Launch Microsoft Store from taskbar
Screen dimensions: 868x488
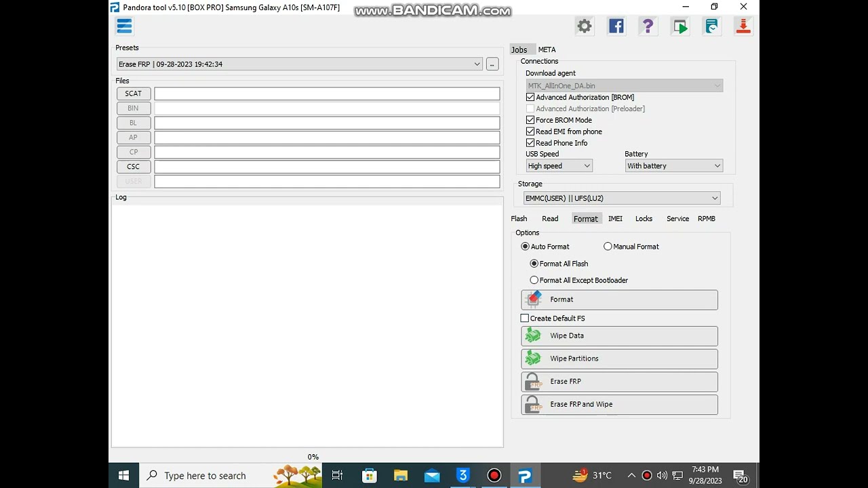coord(370,476)
